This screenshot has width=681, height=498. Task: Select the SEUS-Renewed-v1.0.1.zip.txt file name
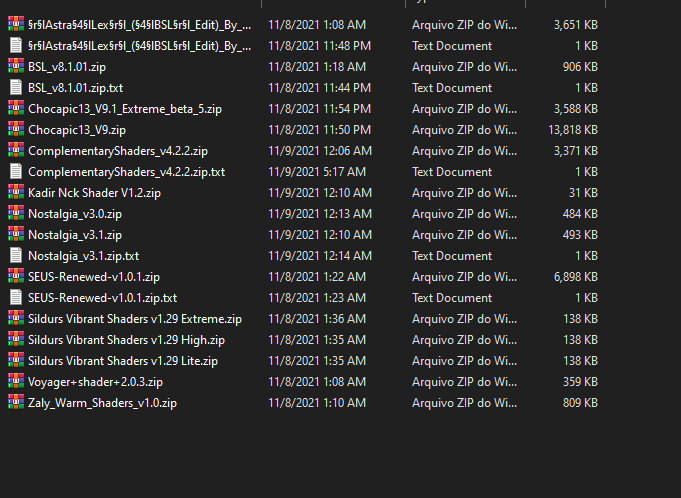(x=102, y=298)
